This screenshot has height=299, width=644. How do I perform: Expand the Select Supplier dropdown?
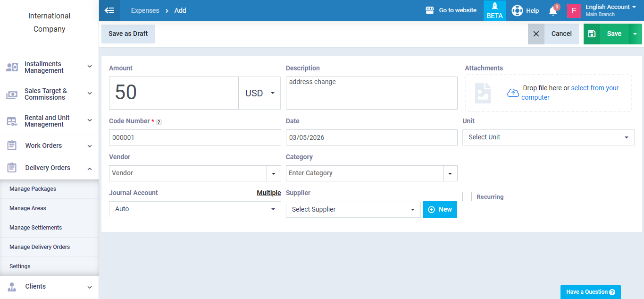point(353,210)
